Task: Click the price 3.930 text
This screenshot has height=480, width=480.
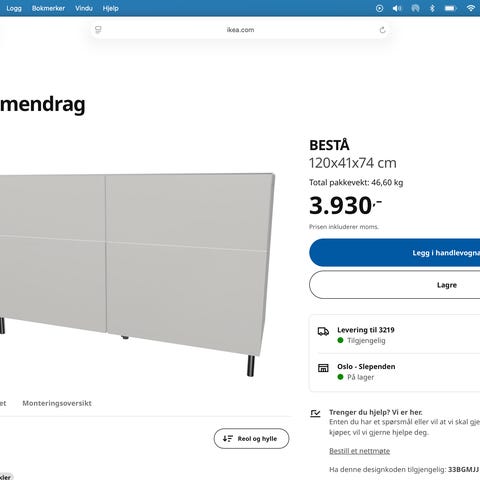Action: click(345, 205)
